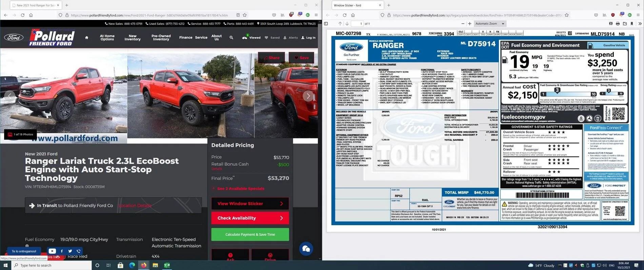Open Location Details link
644x270 pixels.
[135, 206]
